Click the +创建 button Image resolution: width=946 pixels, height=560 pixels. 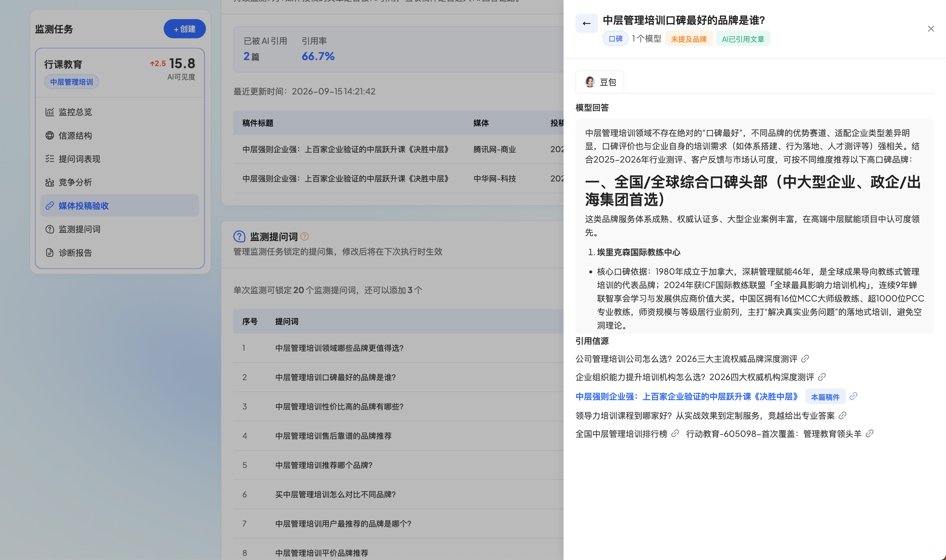click(x=185, y=29)
